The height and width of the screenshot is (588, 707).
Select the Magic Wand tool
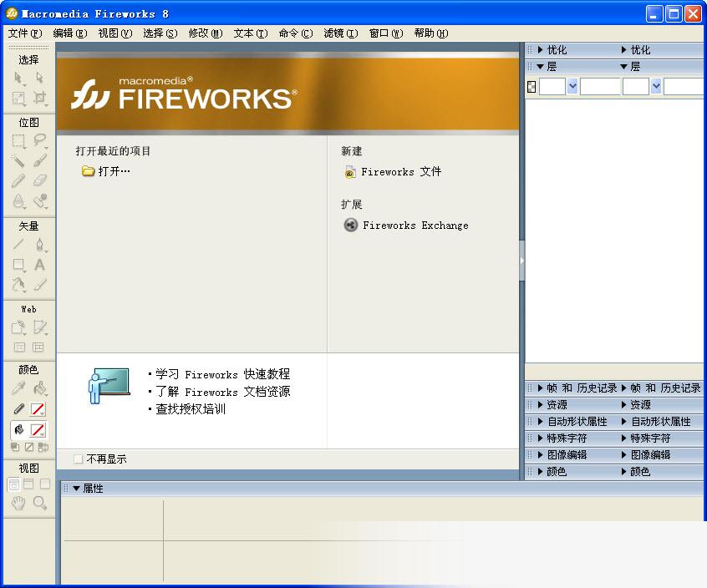tap(18, 161)
